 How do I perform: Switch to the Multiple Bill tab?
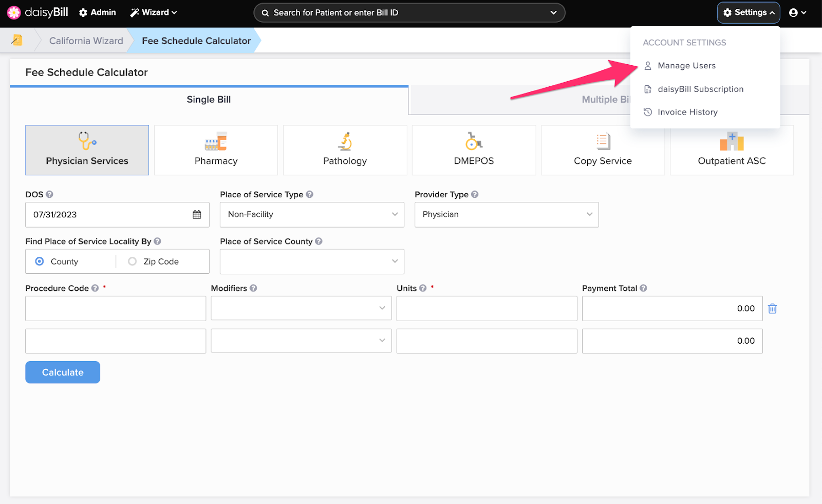click(x=606, y=99)
